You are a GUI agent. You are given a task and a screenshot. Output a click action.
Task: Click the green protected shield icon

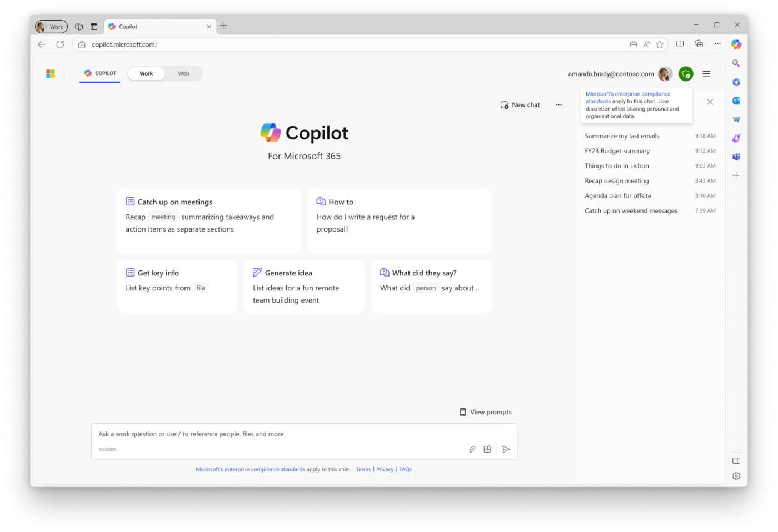tap(686, 74)
